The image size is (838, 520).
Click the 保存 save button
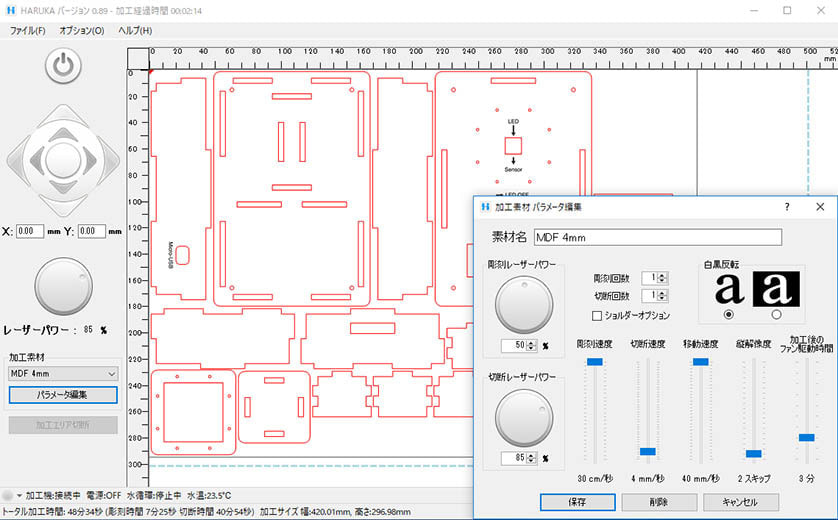pyautogui.click(x=577, y=502)
